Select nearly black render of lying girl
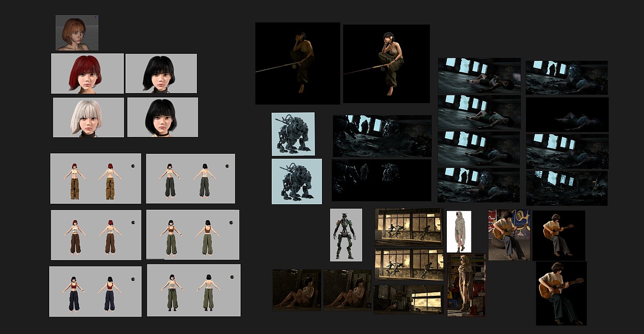Viewport: 644px width, 334px height. pos(567,115)
